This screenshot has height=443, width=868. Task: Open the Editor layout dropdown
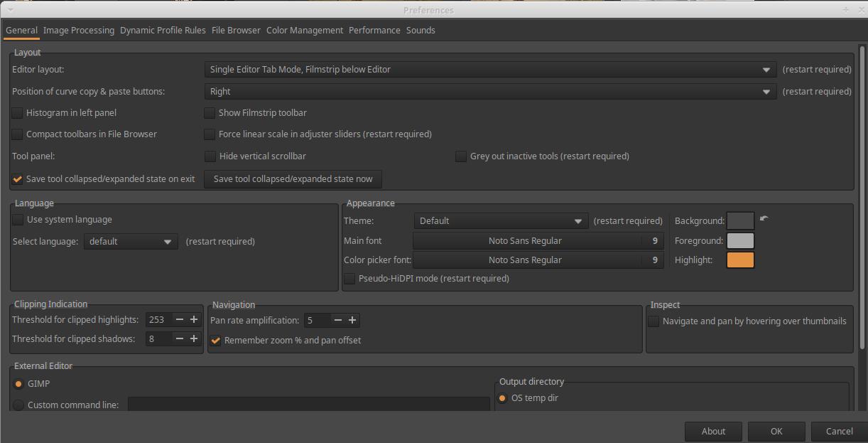pos(490,70)
